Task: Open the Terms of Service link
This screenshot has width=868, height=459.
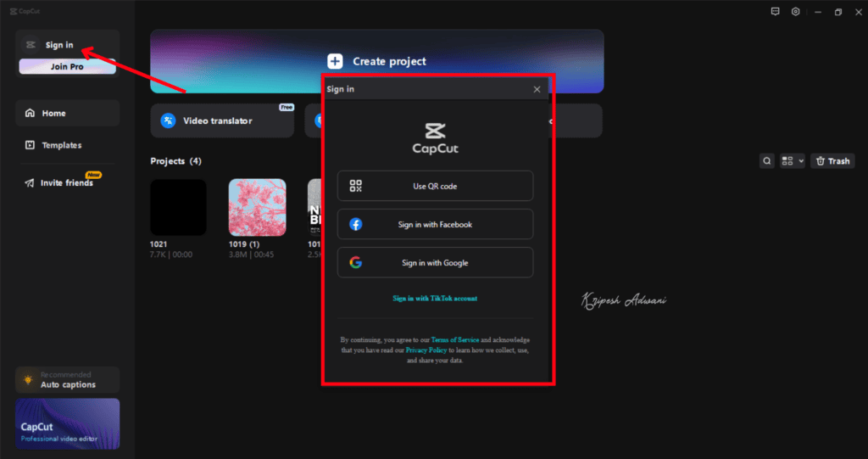Action: [455, 340]
